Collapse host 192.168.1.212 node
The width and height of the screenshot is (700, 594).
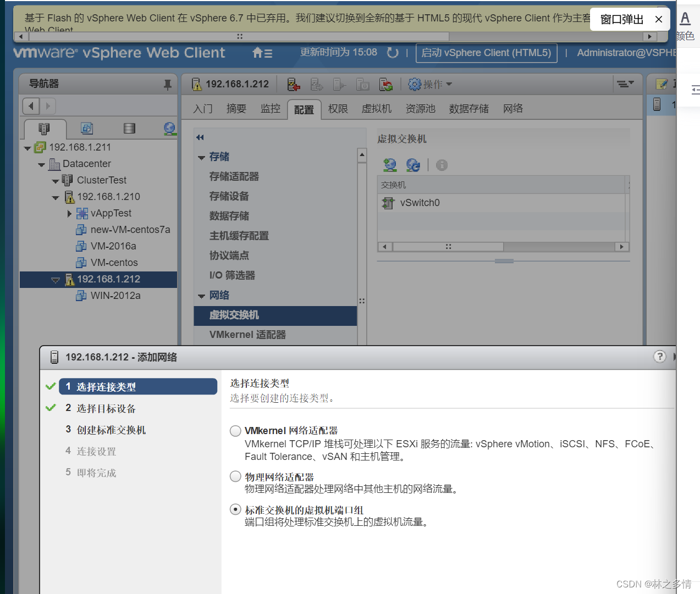point(55,280)
